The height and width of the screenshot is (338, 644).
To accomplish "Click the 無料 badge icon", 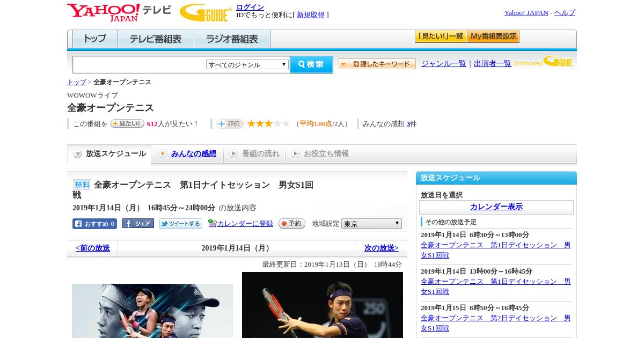I will pos(82,185).
